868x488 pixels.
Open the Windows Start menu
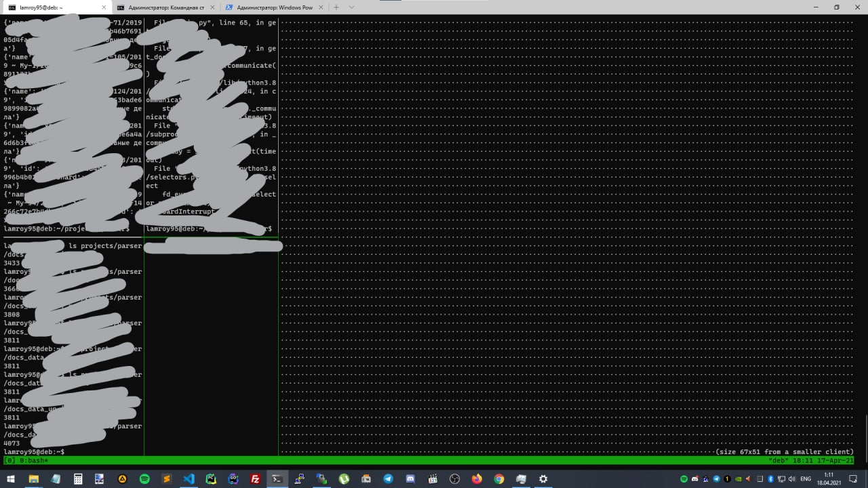coord(11,479)
